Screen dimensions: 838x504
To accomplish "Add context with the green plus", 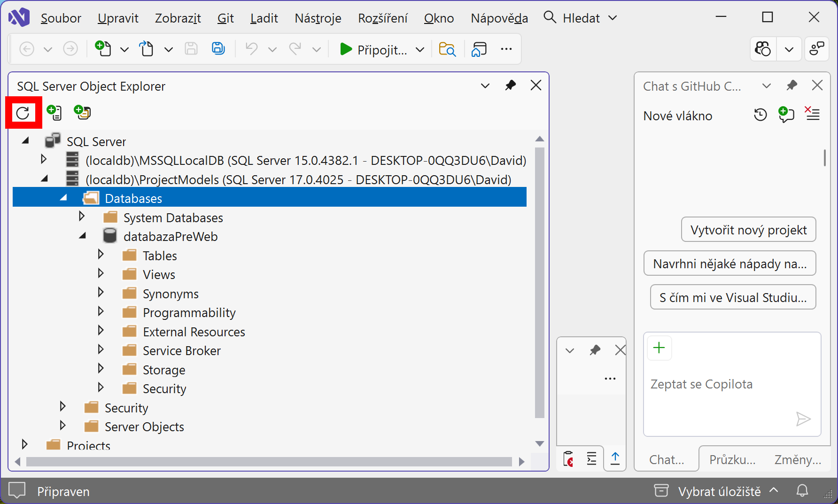I will (660, 348).
